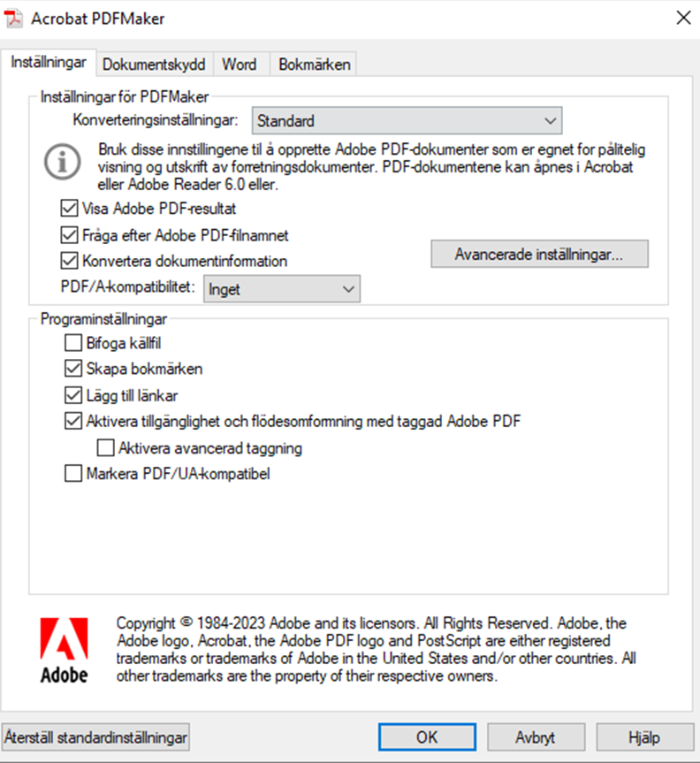Enable the Bifoga källfil checkbox
This screenshot has height=763, width=700.
(x=72, y=343)
